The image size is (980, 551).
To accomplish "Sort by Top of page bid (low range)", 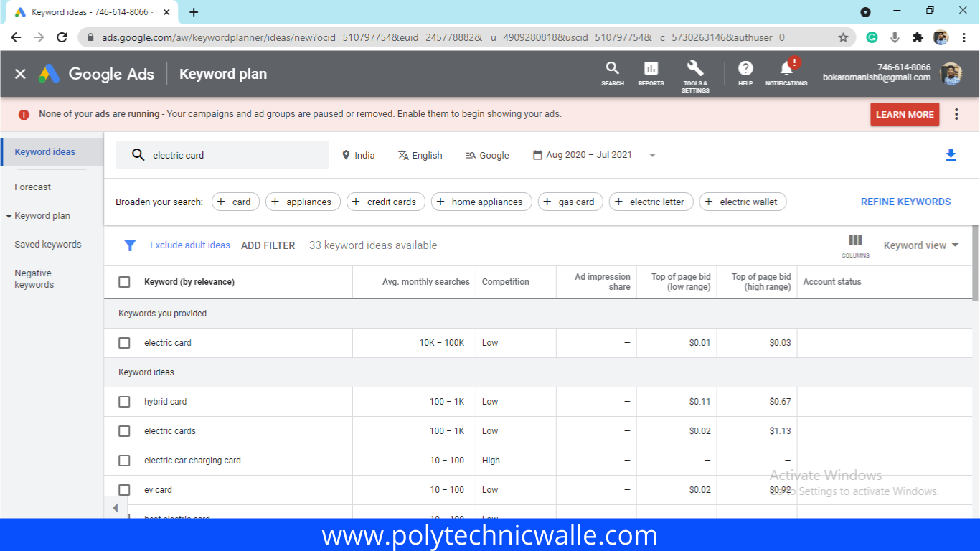I will pyautogui.click(x=681, y=282).
